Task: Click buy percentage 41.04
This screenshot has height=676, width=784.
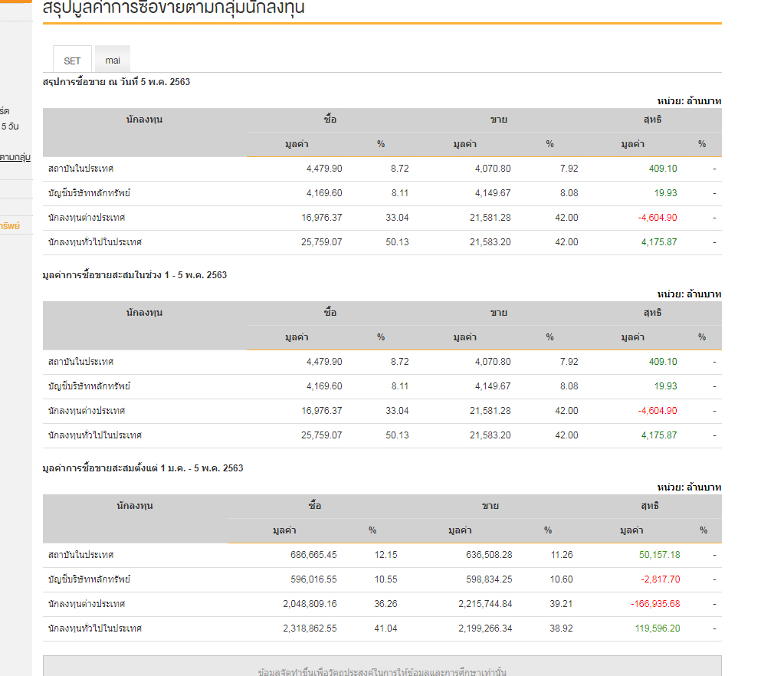Action: [385, 628]
